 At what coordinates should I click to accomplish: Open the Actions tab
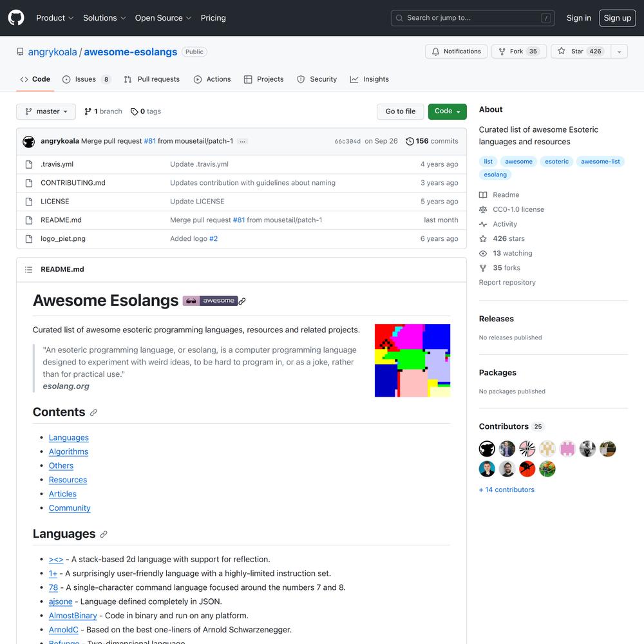point(213,79)
